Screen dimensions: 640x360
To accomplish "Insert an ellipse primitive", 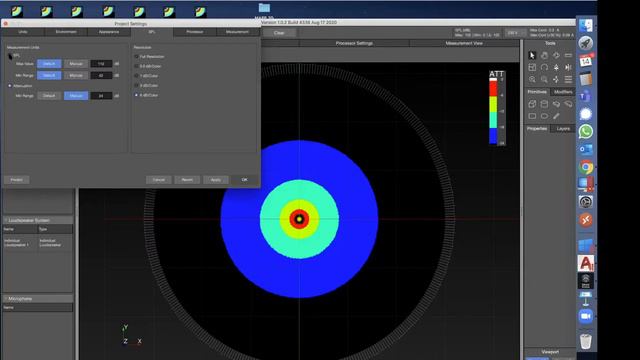I will tap(544, 116).
